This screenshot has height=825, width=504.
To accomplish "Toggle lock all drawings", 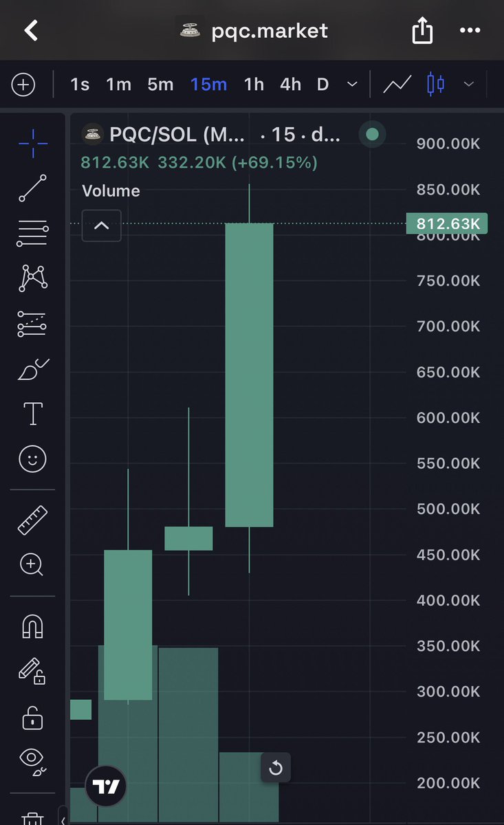I will tap(33, 717).
